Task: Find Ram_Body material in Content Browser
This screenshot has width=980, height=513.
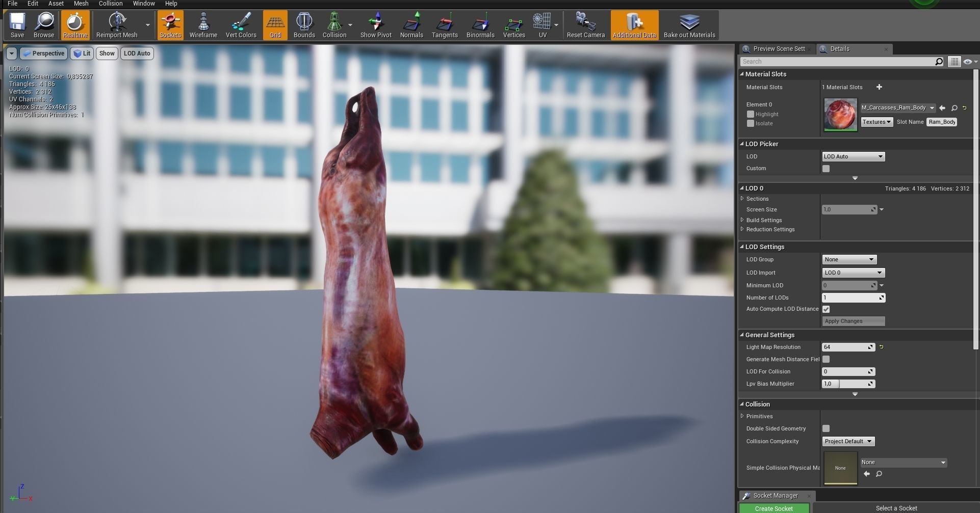Action: point(954,108)
